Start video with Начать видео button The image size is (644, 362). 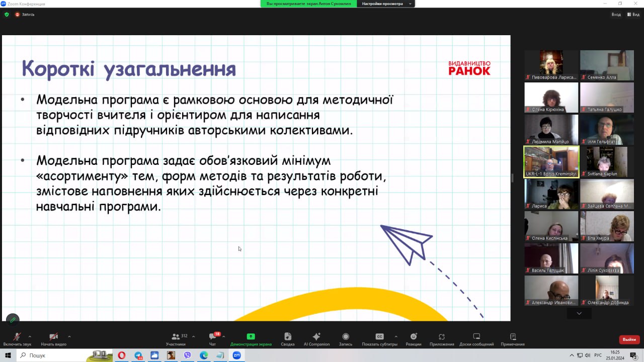click(x=53, y=337)
